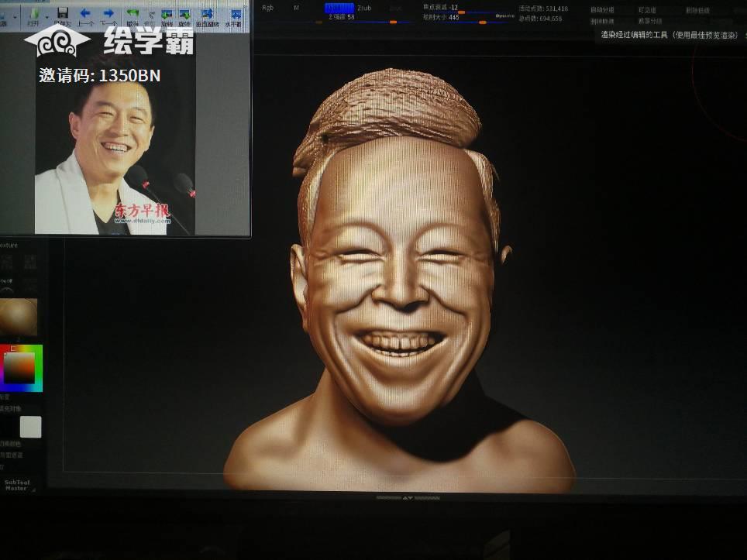Go to next image with right arrow
This screenshot has height=560, width=747.
(x=108, y=13)
